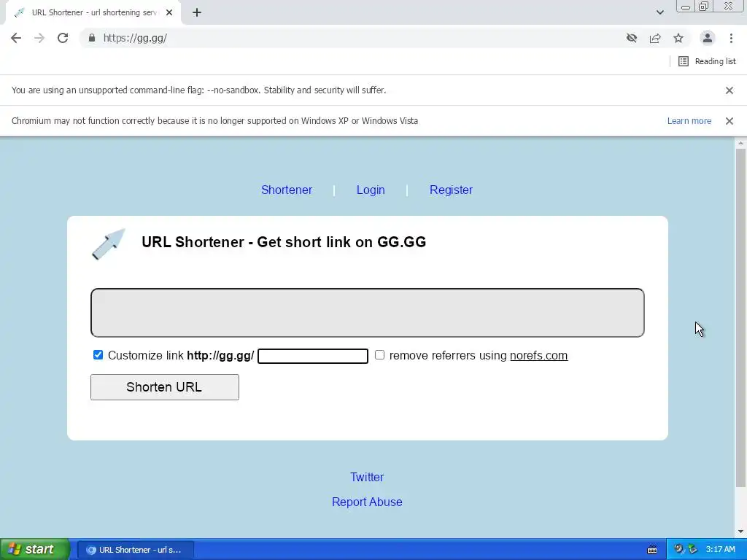Click the scrollbar up arrow
This screenshot has width=747, height=560.
click(740, 143)
